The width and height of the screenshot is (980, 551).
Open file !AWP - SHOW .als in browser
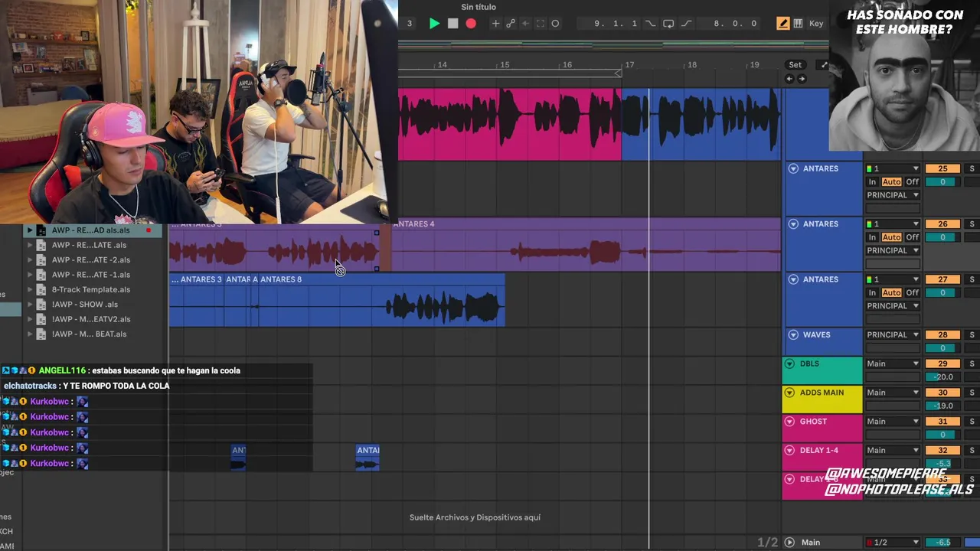click(84, 304)
